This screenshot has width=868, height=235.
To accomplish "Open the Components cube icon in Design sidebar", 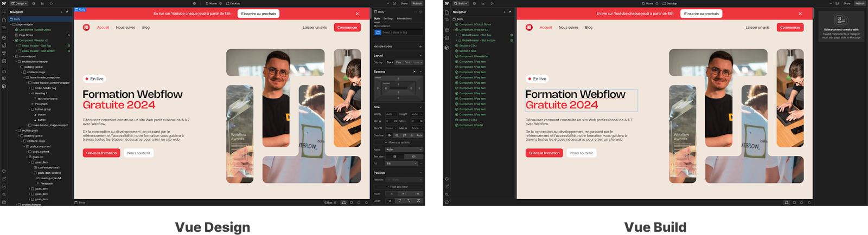I will tap(4, 38).
